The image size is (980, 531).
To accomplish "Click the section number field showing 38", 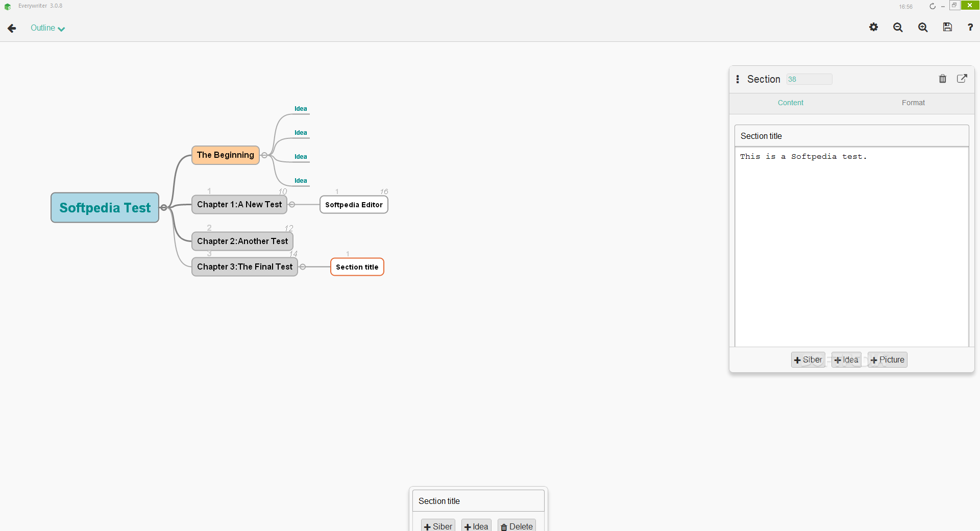I will 809,79.
